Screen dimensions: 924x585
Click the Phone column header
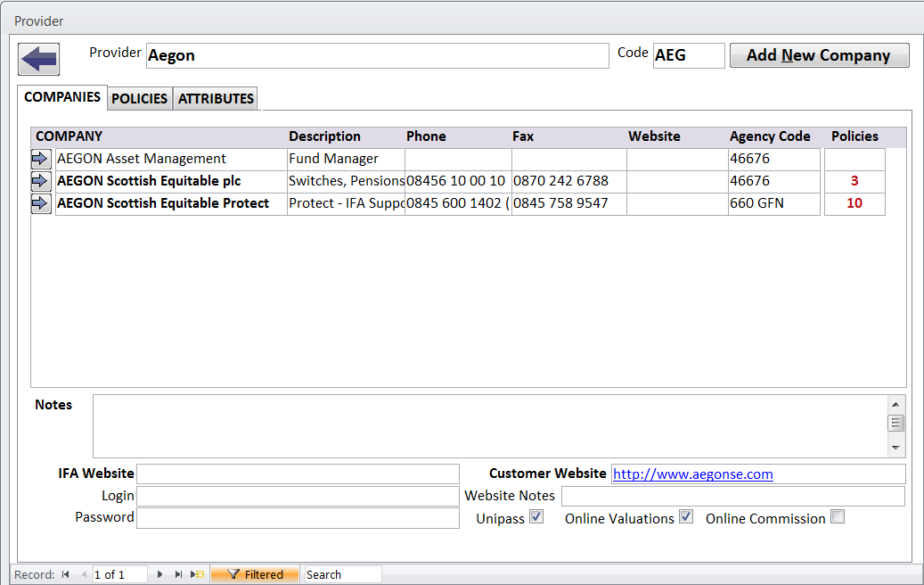[x=426, y=136]
